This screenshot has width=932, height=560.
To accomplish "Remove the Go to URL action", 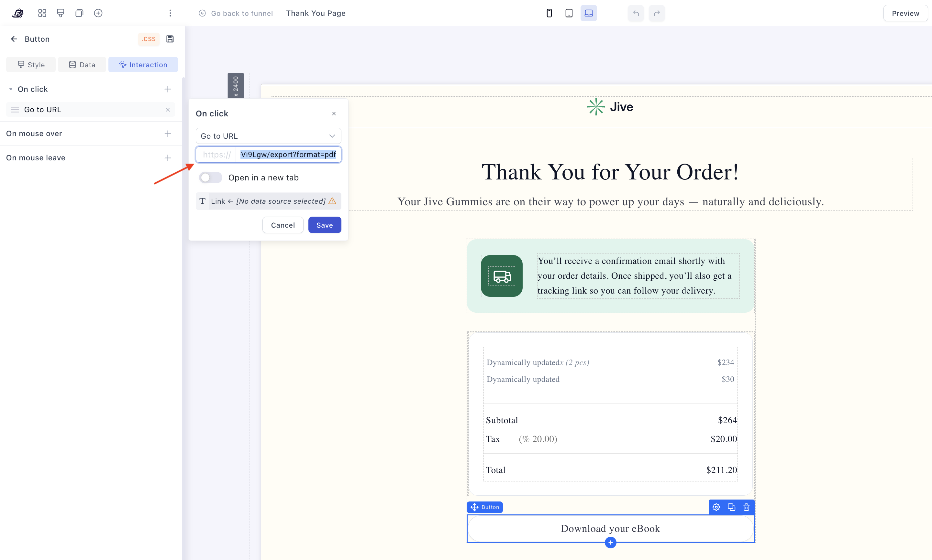I will 168,109.
